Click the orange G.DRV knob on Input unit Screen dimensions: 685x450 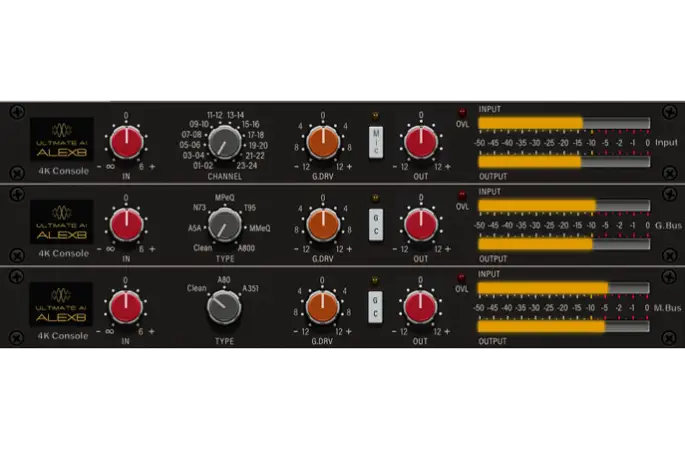point(324,143)
